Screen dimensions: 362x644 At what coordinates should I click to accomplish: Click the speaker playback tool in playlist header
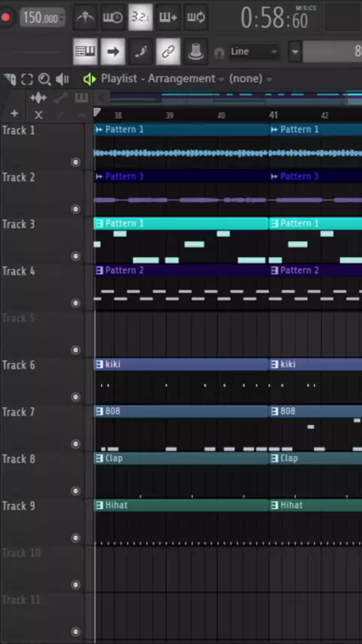[63, 79]
